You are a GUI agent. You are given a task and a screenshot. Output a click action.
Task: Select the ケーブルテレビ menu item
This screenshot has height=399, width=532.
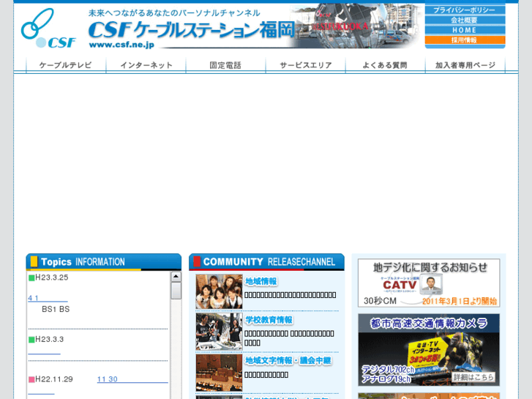66,65
